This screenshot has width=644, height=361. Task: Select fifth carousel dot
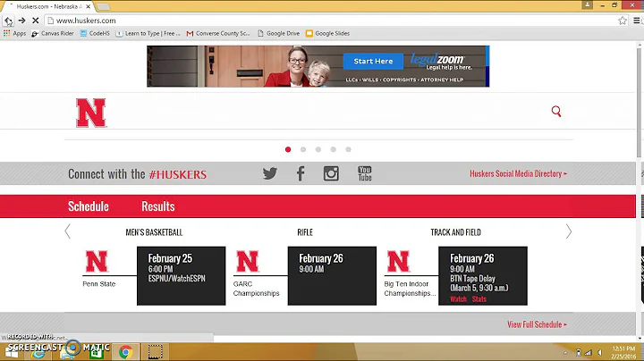click(348, 149)
